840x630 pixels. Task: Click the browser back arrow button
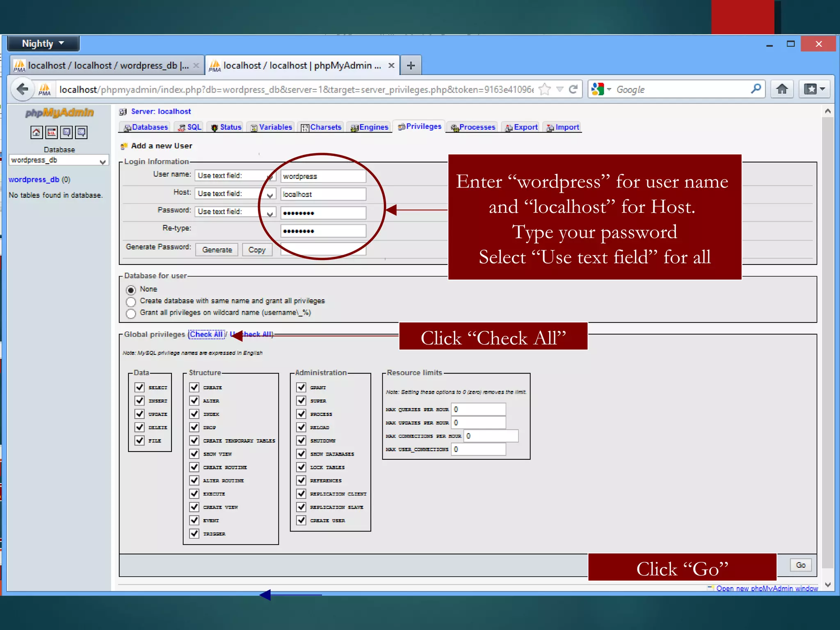[23, 89]
